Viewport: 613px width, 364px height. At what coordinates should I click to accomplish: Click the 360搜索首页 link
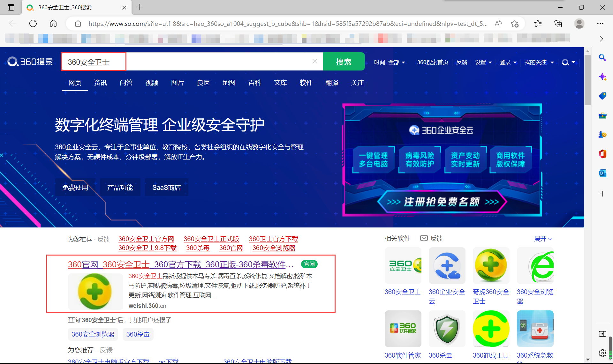point(433,62)
